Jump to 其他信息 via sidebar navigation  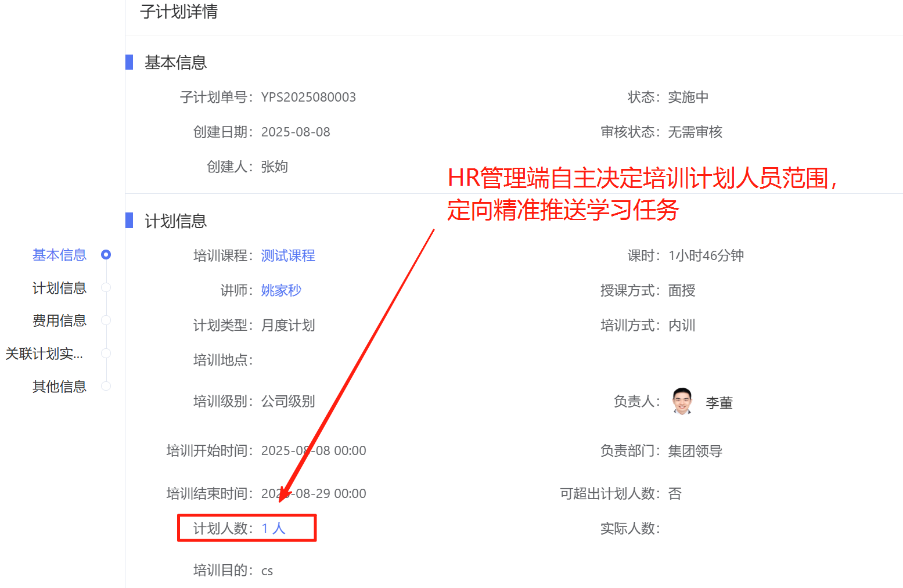pyautogui.click(x=59, y=386)
